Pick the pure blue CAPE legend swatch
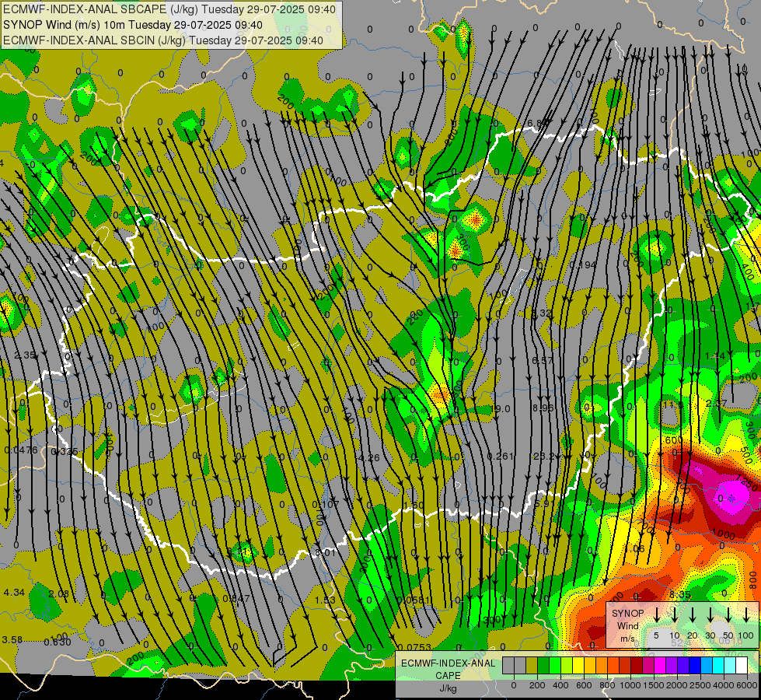The width and height of the screenshot is (761, 700). [x=695, y=666]
